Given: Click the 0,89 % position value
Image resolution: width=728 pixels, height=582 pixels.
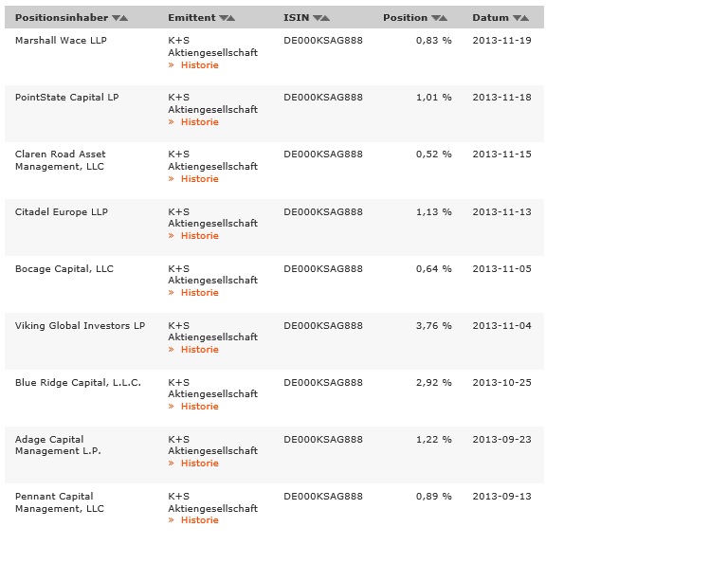Looking at the screenshot, I should [x=433, y=496].
